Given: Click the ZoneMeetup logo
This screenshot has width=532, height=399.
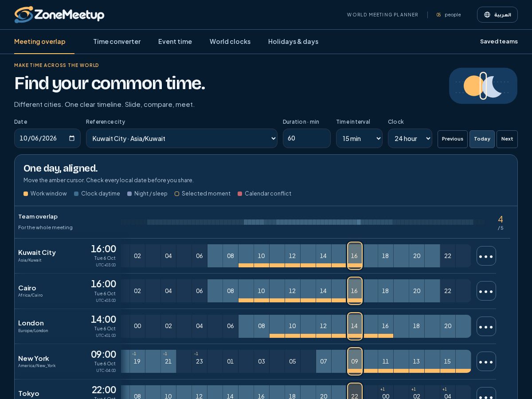Looking at the screenshot, I should click(59, 15).
